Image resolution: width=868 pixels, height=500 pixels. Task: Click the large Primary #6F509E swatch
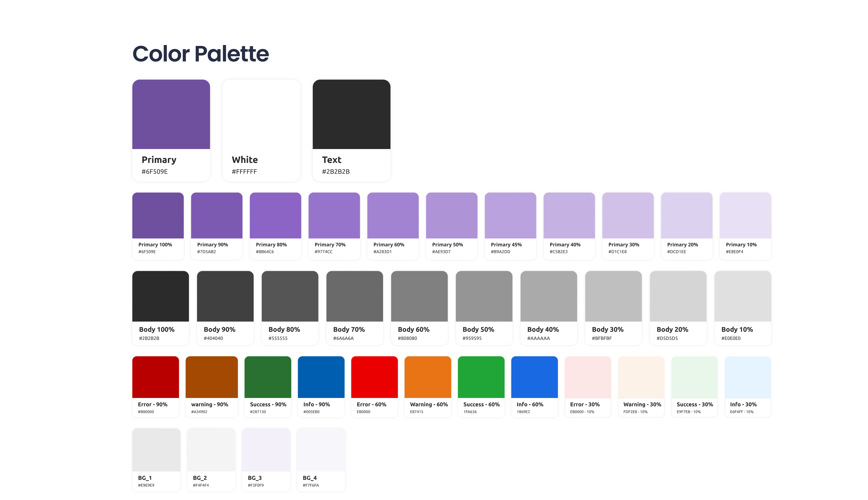pyautogui.click(x=171, y=114)
